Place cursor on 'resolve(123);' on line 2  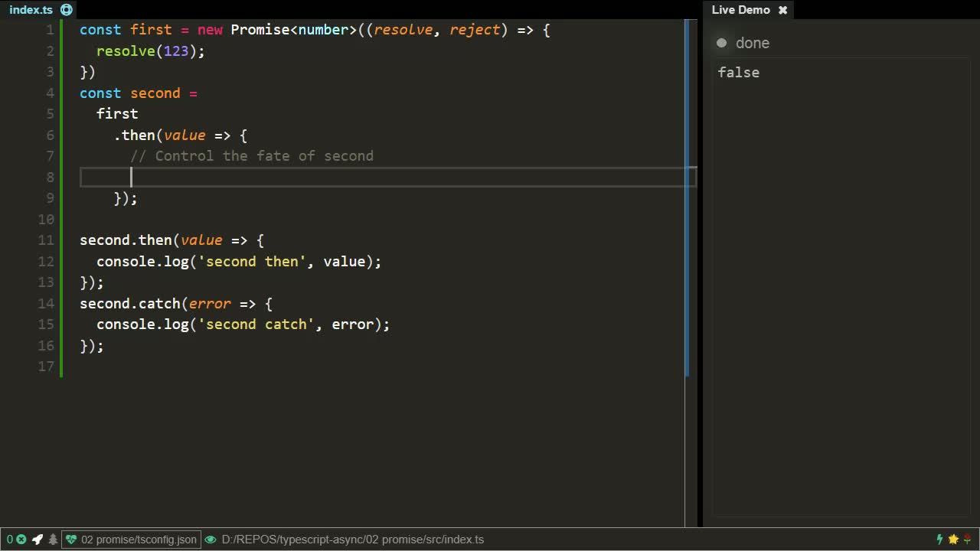pyautogui.click(x=151, y=51)
